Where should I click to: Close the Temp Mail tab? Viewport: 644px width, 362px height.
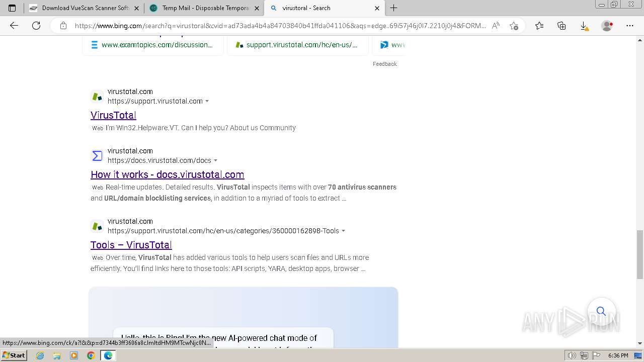tap(257, 8)
